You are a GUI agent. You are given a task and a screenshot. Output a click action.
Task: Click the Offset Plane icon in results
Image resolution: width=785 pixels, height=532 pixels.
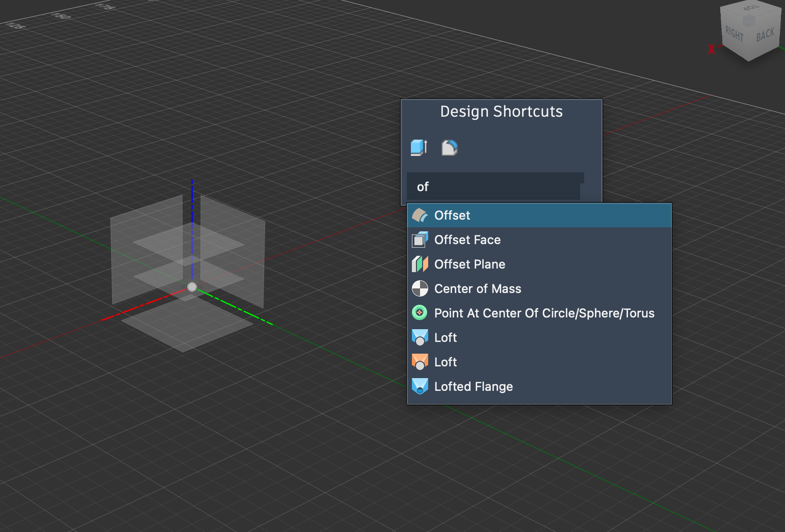click(420, 264)
